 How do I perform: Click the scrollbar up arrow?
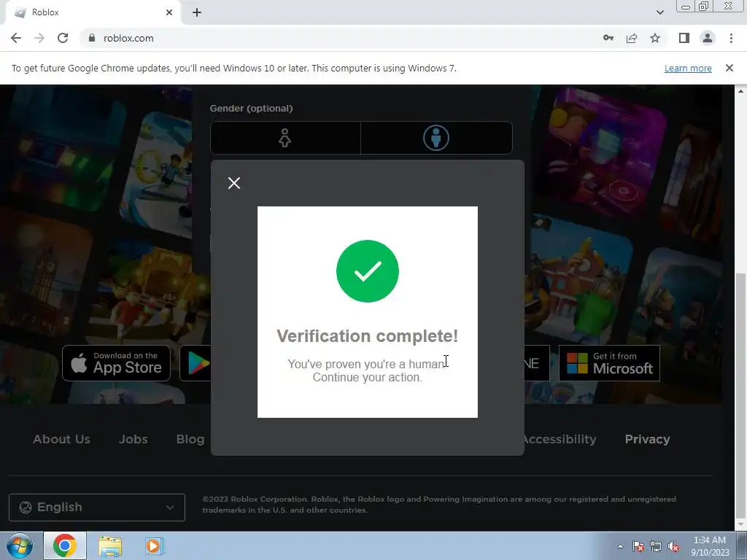pyautogui.click(x=740, y=90)
